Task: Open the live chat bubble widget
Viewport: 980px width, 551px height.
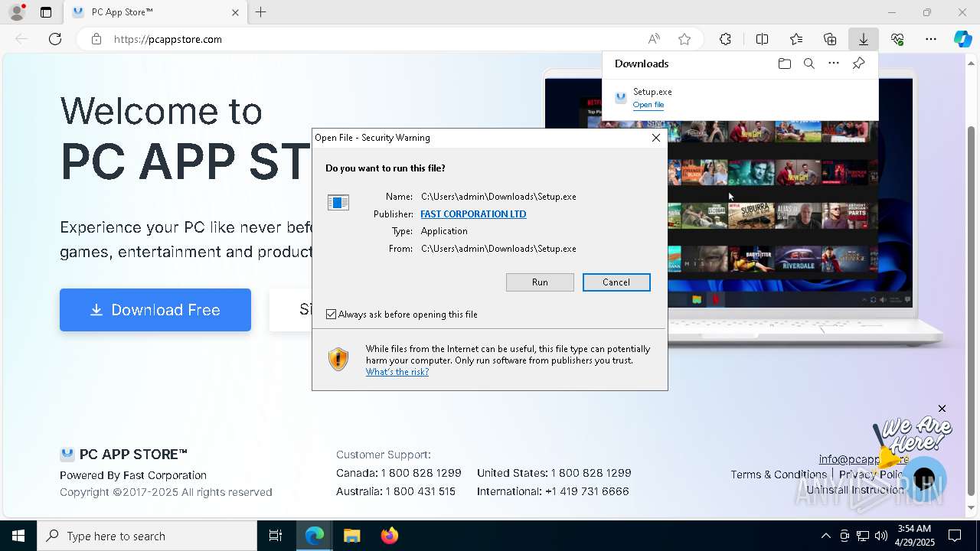Action: pos(924,480)
